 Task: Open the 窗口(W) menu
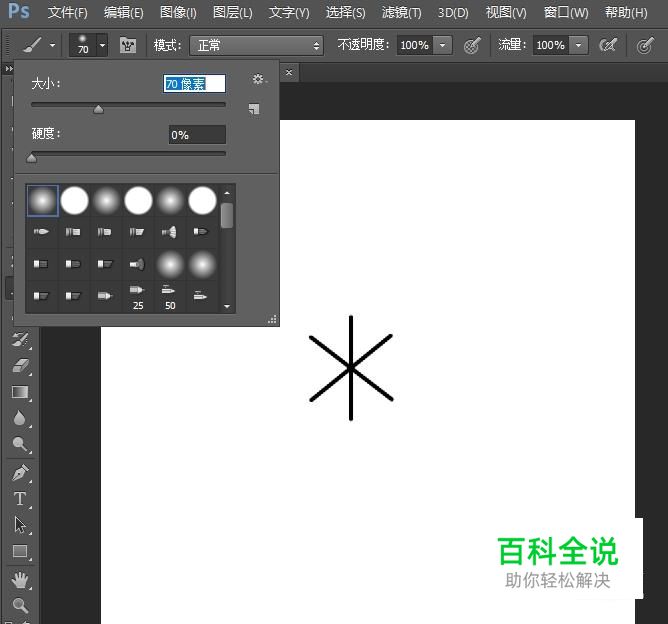[x=566, y=12]
